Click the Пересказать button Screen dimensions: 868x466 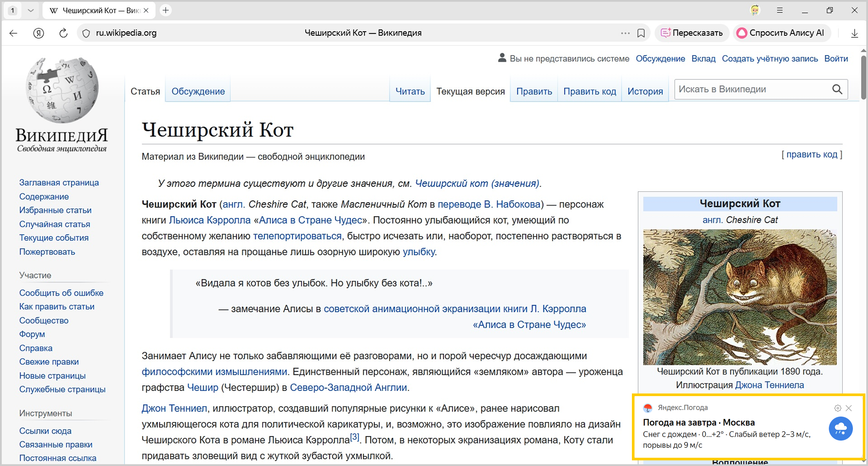pos(692,33)
